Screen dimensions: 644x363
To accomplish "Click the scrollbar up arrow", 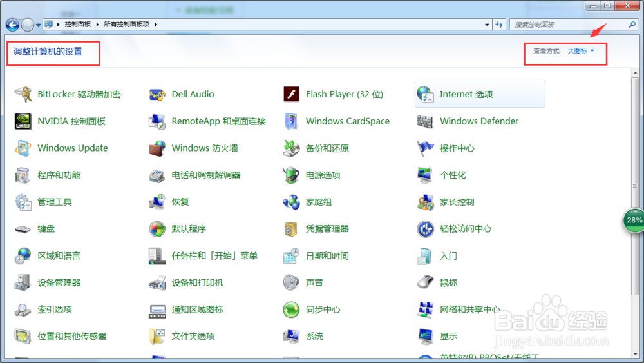I will [x=636, y=73].
